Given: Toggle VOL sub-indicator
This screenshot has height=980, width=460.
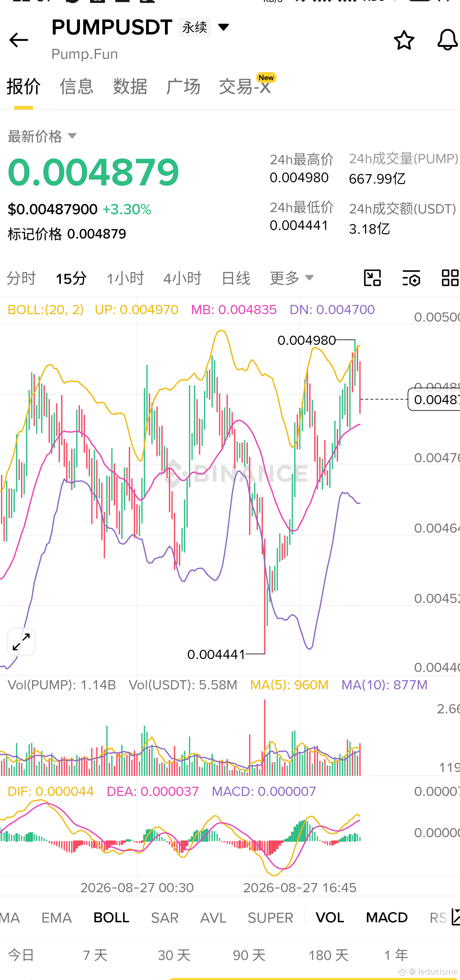Looking at the screenshot, I should [330, 917].
